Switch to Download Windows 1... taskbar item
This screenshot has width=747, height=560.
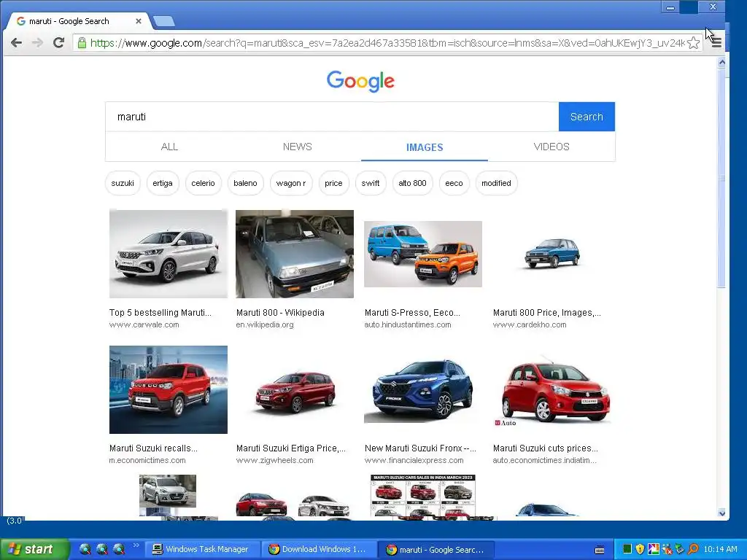(x=318, y=550)
